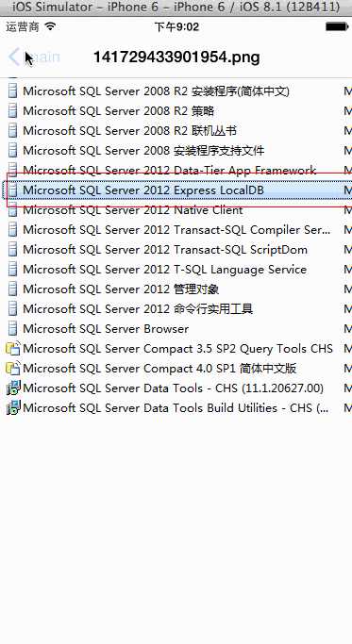Viewport: 352px width, 644px height.
Task: Click icon beside SQL Server Browser
Action: pos(13,328)
